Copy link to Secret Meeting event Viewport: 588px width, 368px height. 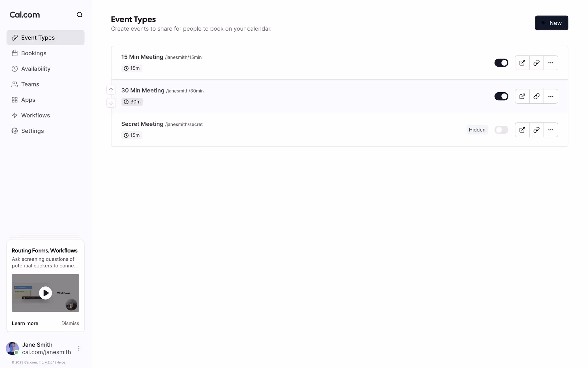[x=536, y=130]
